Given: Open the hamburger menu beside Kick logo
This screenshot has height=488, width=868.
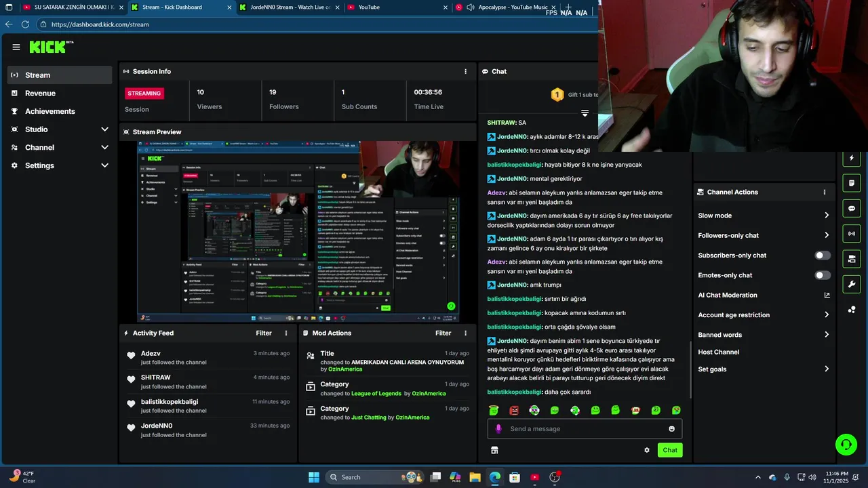Looking at the screenshot, I should coord(16,47).
